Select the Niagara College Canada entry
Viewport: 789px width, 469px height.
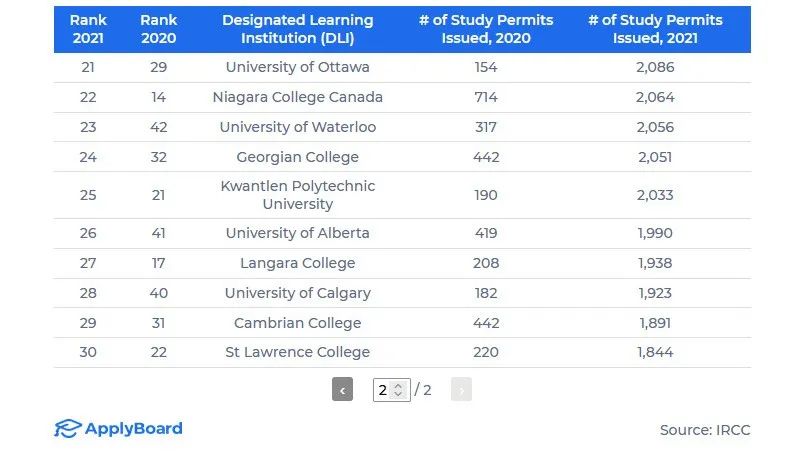(x=297, y=97)
